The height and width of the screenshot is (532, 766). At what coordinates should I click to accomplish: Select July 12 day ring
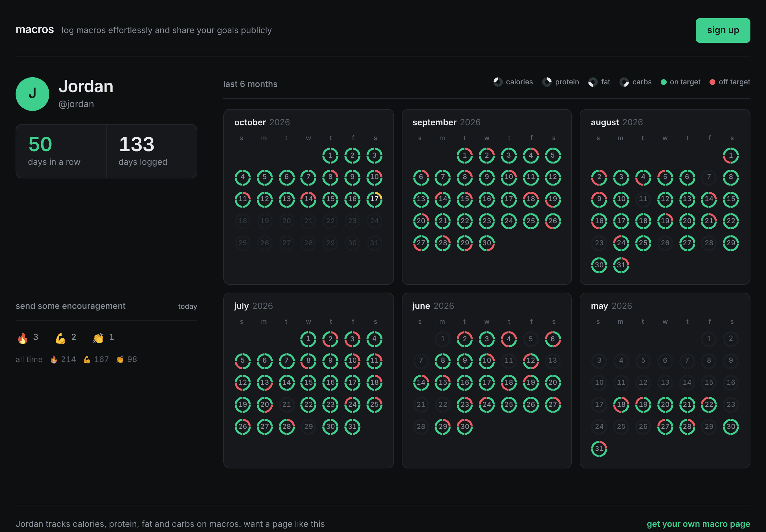(242, 382)
